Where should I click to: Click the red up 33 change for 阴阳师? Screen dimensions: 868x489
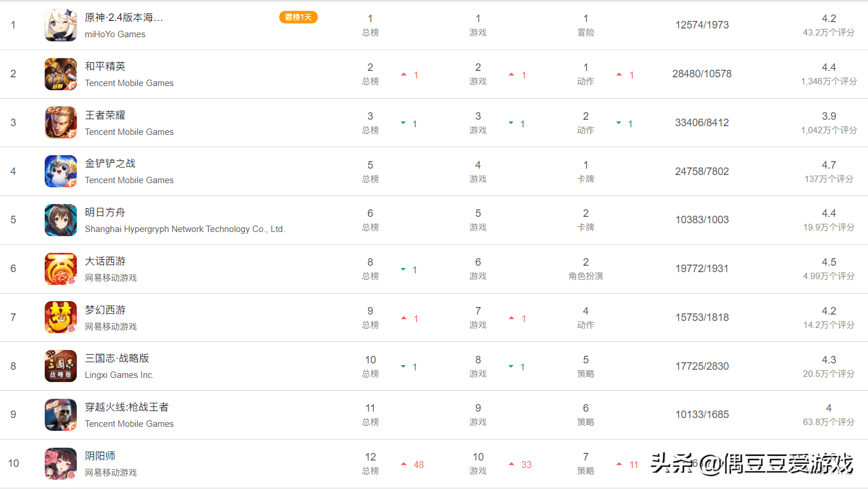520,465
